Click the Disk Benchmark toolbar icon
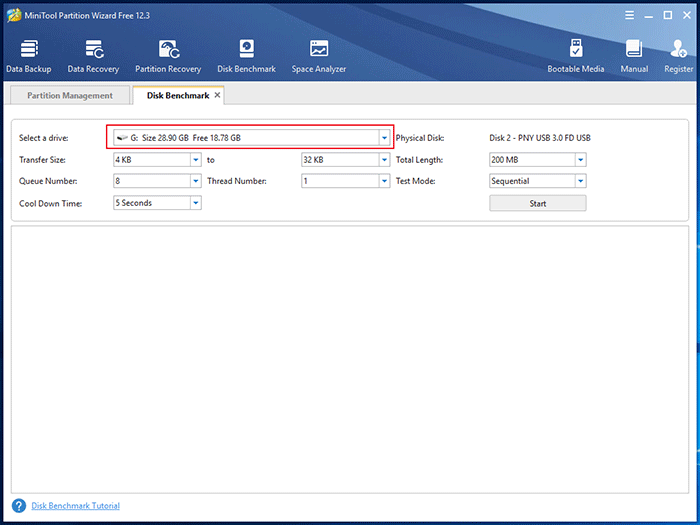Viewport: 700px width, 525px height. coord(246,56)
